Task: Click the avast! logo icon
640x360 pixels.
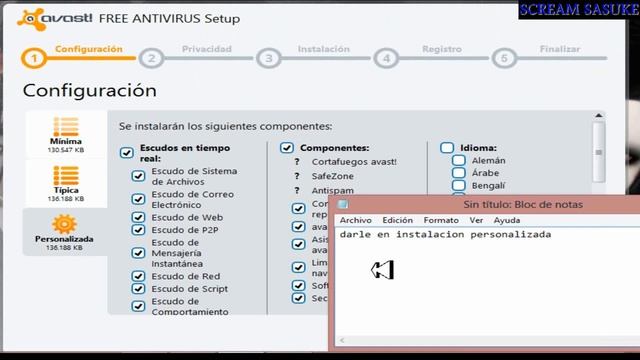Action: [x=31, y=19]
